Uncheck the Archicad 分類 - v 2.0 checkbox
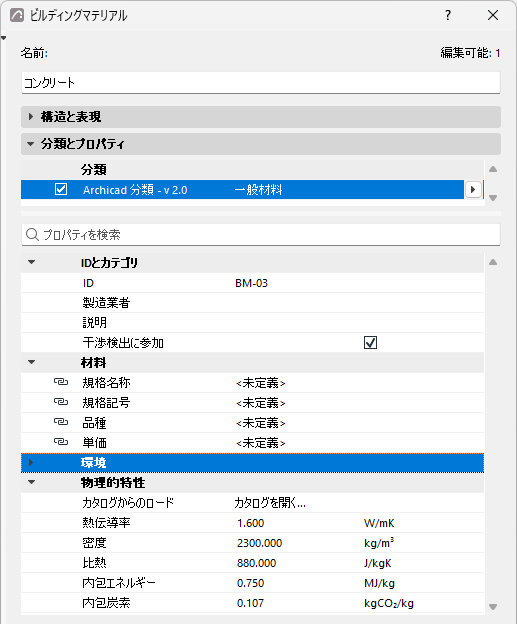Image resolution: width=517 pixels, height=624 pixels. [61, 189]
